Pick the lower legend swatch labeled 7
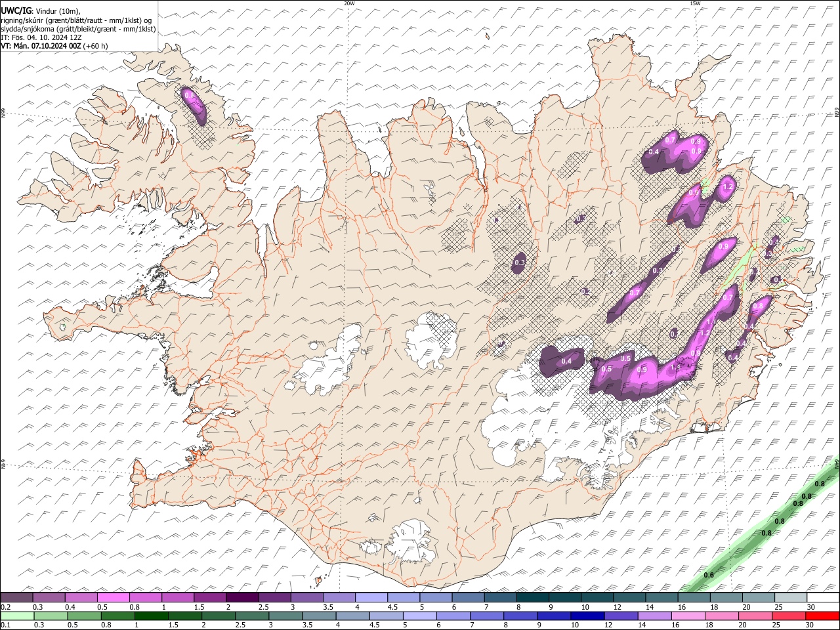Image resolution: width=840 pixels, height=630 pixels. 487,616
